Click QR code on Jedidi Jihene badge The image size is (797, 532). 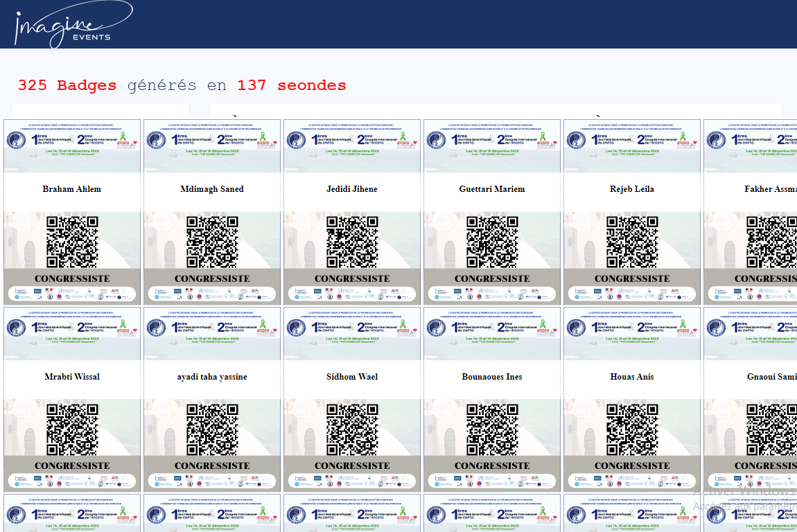[352, 242]
